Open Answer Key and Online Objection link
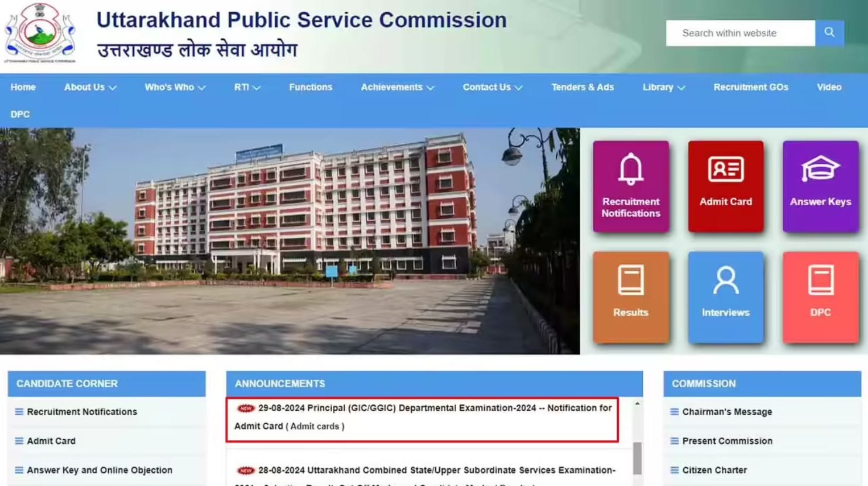Viewport: 868px width, 486px height. [x=99, y=470]
